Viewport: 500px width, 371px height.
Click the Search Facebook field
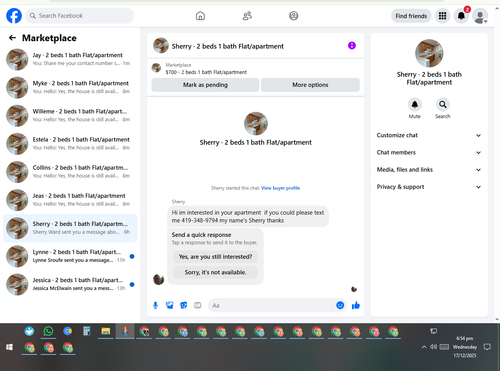[80, 16]
